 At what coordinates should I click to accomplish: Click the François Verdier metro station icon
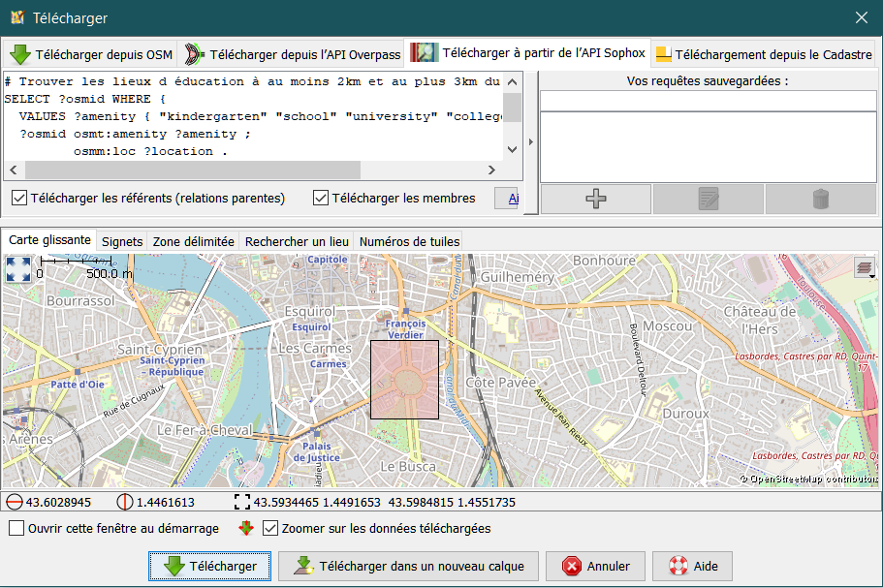(x=406, y=311)
